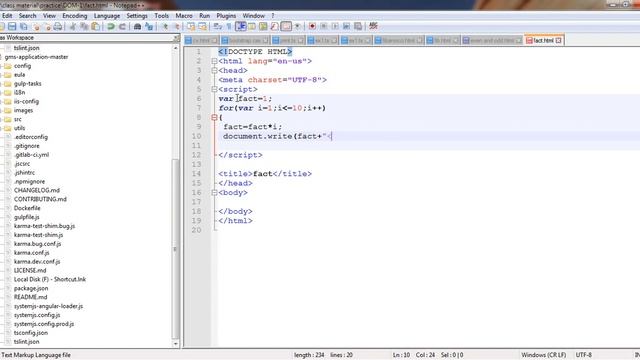Screen dimensions: 640x360
Task: Select Dockerfile in the workspace tree
Action: coord(27,208)
